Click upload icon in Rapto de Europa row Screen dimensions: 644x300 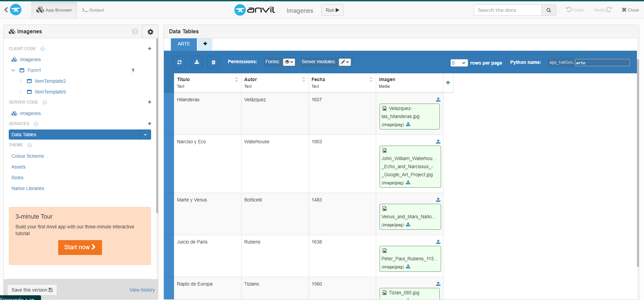tap(438, 284)
